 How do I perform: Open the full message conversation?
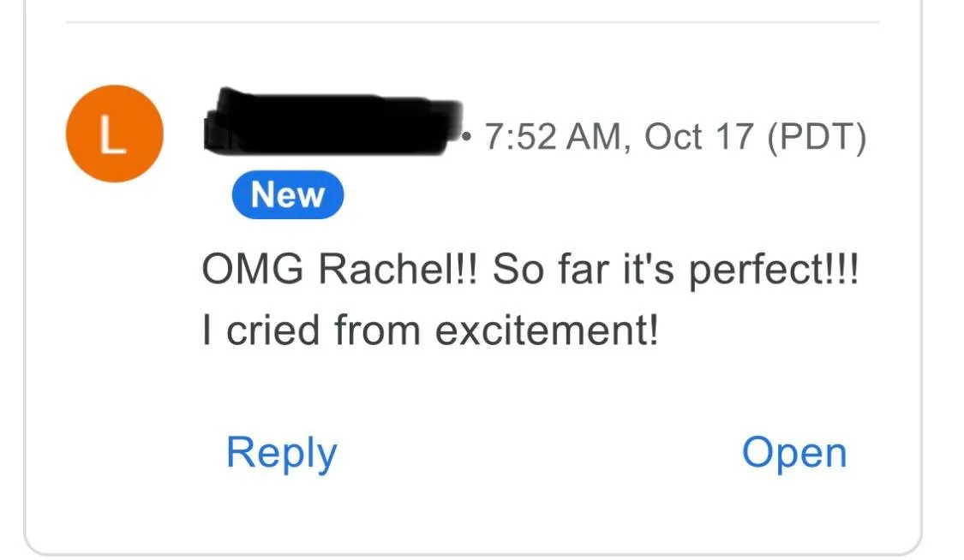click(794, 454)
